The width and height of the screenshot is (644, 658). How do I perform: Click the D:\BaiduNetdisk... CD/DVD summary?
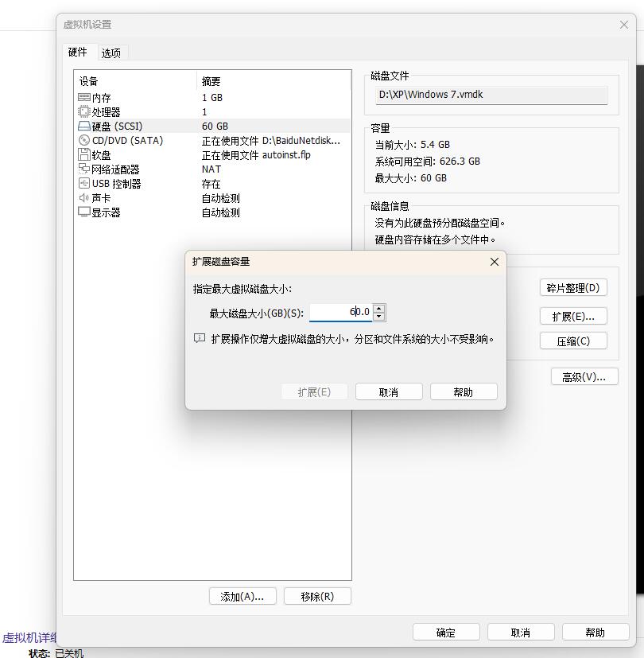coord(271,141)
